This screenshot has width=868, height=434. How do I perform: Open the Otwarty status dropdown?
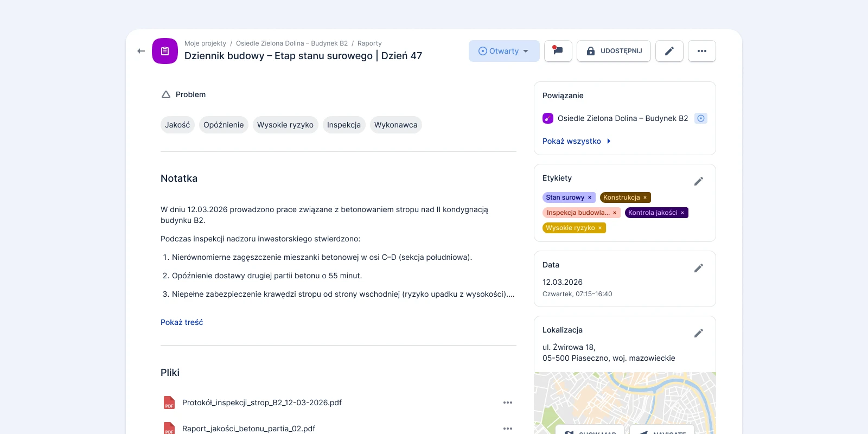point(503,51)
